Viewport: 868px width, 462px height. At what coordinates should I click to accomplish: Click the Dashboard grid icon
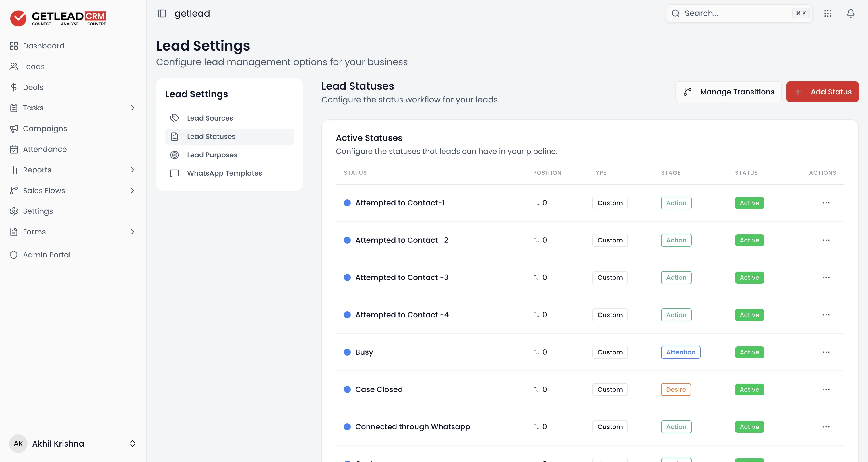pyautogui.click(x=14, y=46)
